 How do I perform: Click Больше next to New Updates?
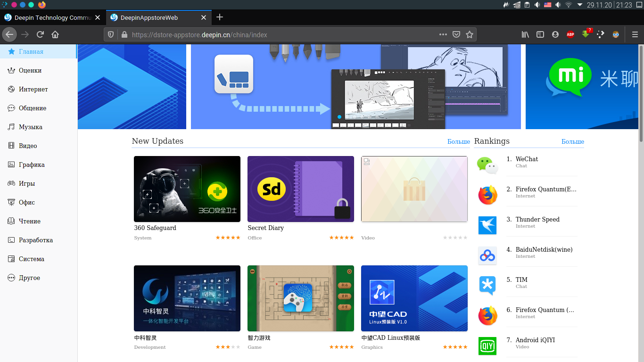click(x=459, y=141)
